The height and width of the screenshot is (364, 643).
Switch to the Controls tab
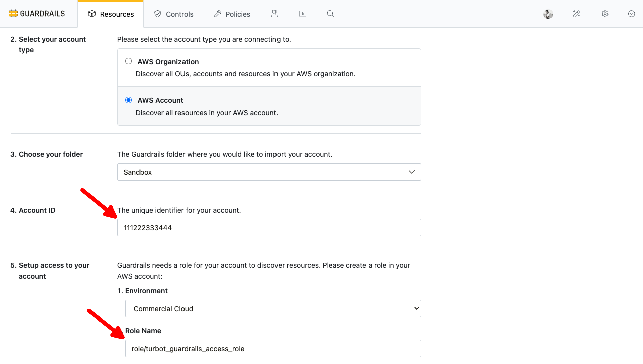(174, 14)
